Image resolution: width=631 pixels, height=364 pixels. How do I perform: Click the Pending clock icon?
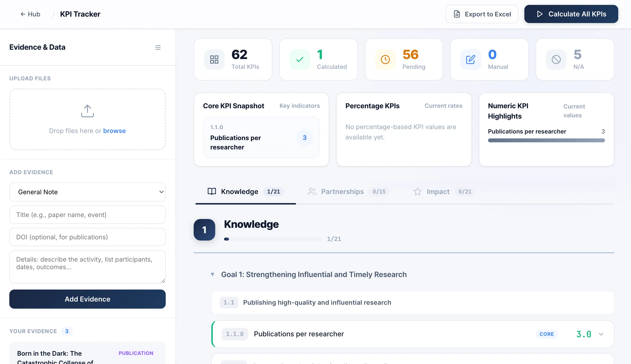tap(385, 60)
